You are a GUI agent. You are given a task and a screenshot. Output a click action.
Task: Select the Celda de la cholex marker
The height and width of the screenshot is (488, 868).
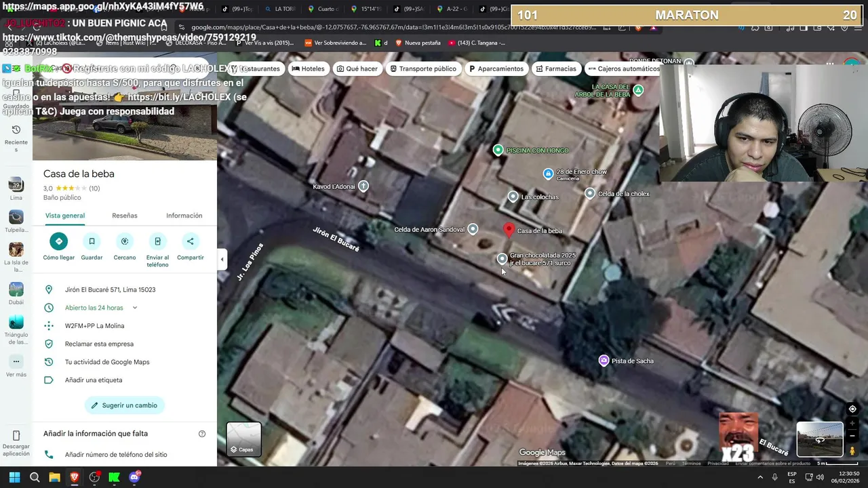pyautogui.click(x=590, y=193)
